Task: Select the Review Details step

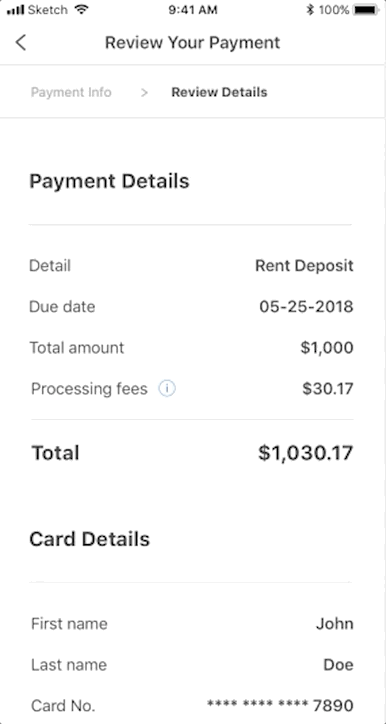Action: (x=219, y=92)
